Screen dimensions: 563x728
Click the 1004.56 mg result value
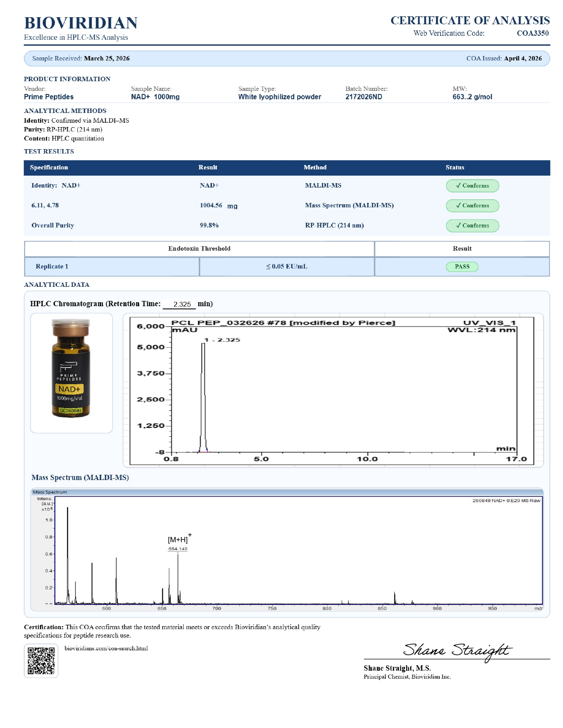click(219, 206)
